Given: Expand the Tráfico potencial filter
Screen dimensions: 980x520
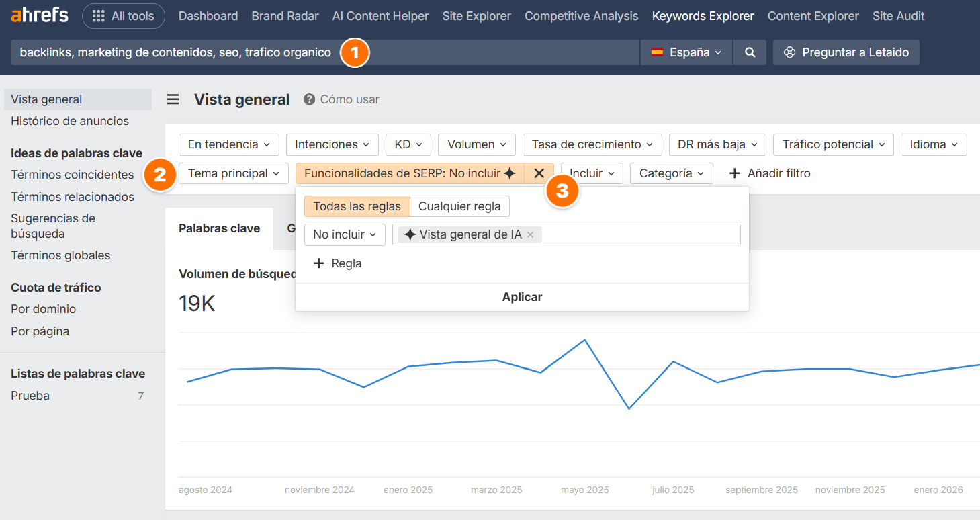Looking at the screenshot, I should click(834, 144).
